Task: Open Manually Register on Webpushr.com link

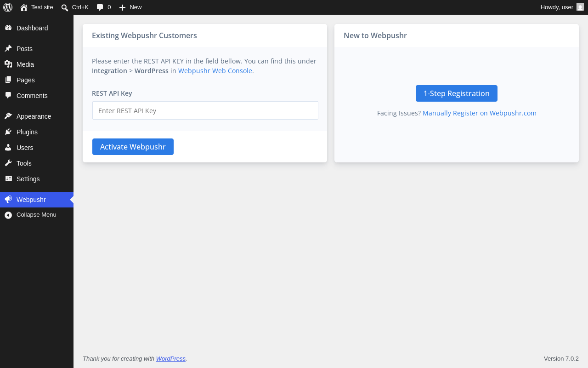Action: [x=480, y=113]
